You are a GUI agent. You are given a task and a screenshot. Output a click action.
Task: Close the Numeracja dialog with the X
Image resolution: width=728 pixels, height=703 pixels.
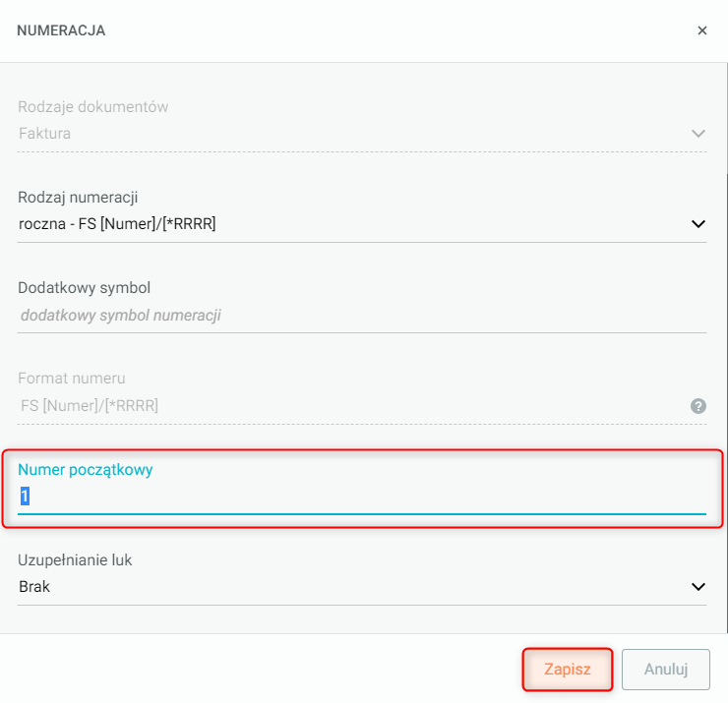click(x=701, y=30)
